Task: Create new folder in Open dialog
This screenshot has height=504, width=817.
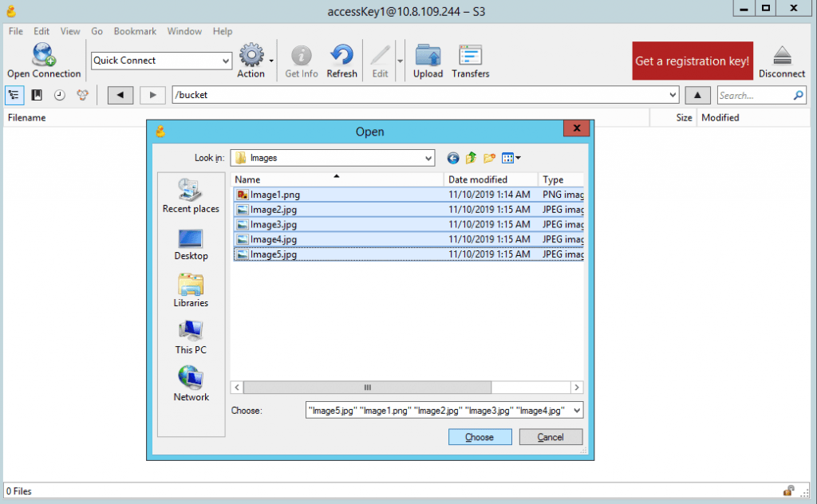Action: tap(489, 158)
